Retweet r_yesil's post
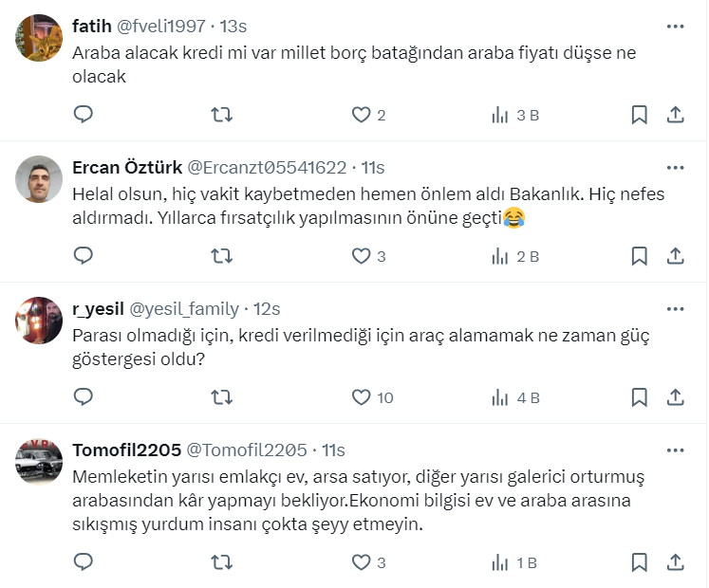Viewport: 709px width, 588px height. point(221,397)
